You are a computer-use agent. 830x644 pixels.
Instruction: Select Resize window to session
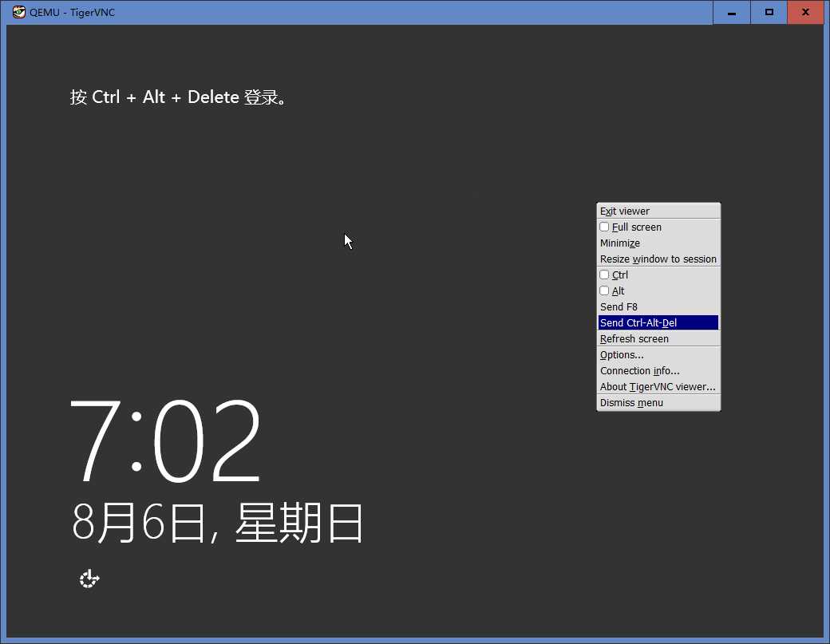(658, 259)
